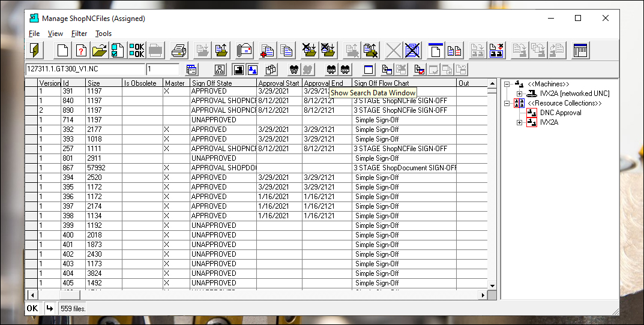
Task: Click the Sign Off State column header
Action: 223,83
